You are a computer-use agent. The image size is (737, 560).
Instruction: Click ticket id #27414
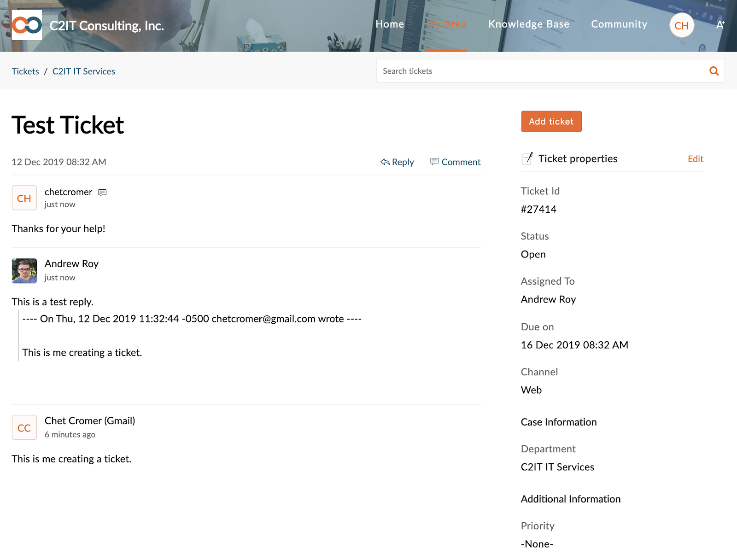(x=538, y=210)
